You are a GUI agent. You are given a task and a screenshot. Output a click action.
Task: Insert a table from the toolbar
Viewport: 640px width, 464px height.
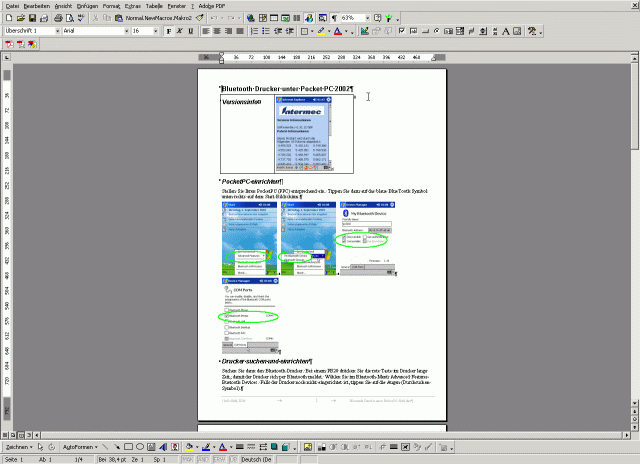tap(274, 18)
